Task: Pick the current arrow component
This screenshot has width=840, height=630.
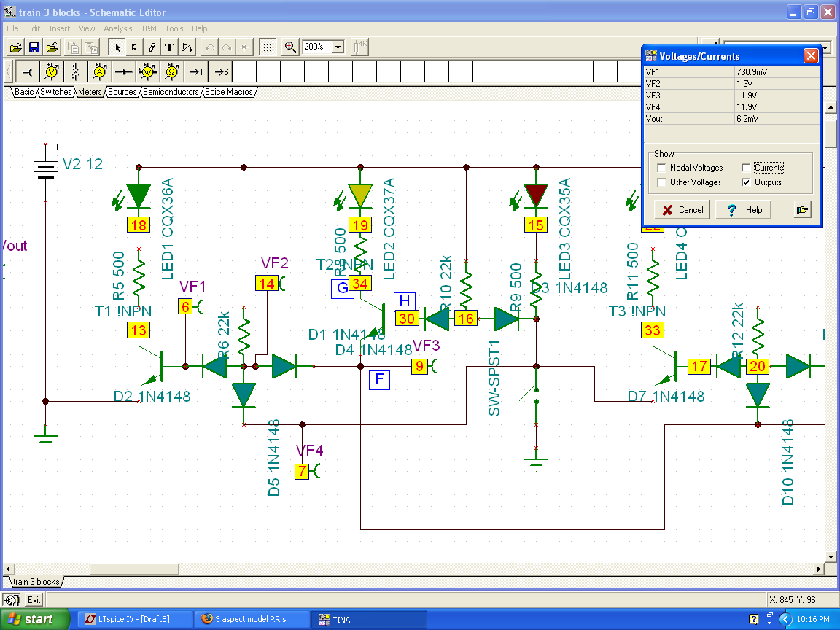Action: tap(124, 71)
